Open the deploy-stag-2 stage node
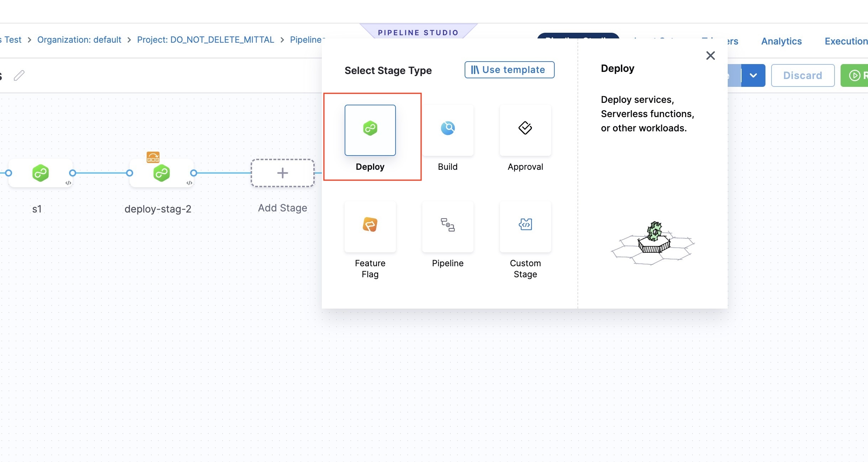This screenshot has width=868, height=462. click(162, 173)
